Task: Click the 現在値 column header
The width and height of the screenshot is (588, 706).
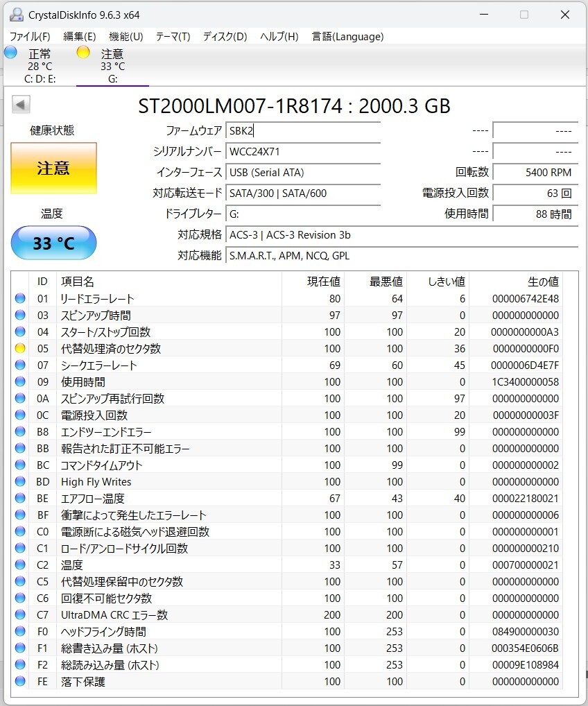Action: 313,282
